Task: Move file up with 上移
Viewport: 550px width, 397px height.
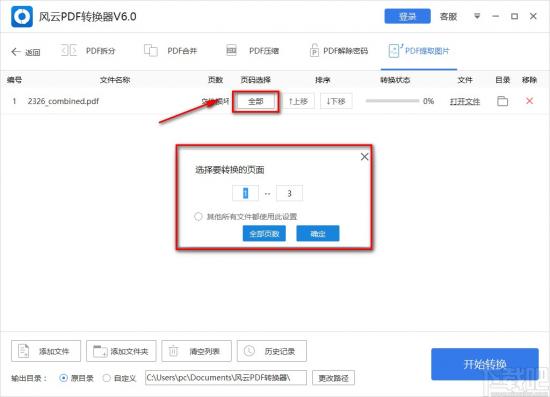Action: click(x=298, y=101)
